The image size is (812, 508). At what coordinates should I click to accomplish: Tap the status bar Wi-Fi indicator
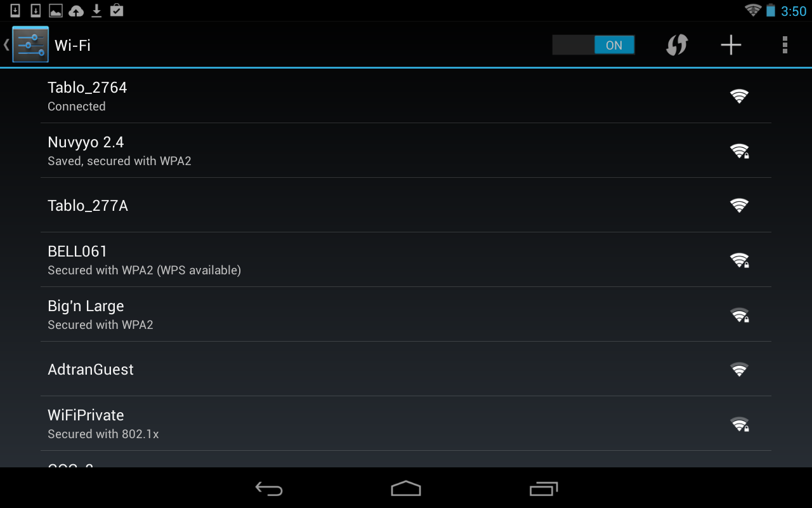753,10
